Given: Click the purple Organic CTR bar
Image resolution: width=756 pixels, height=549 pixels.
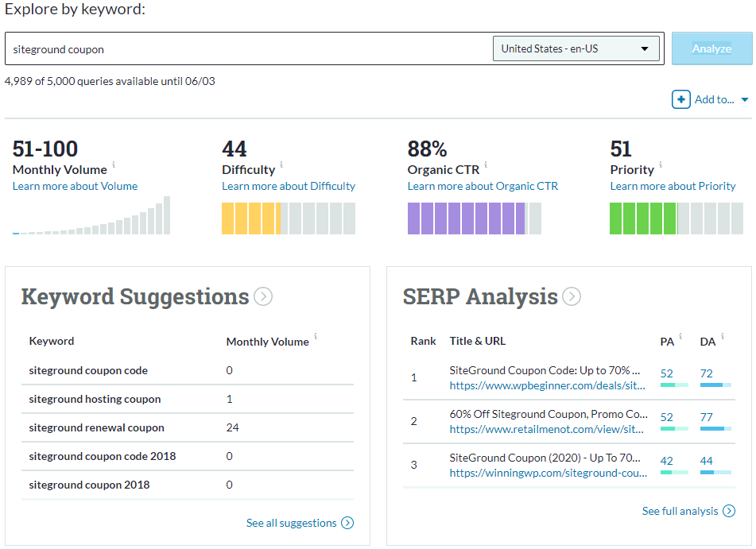Looking at the screenshot, I should tap(474, 218).
